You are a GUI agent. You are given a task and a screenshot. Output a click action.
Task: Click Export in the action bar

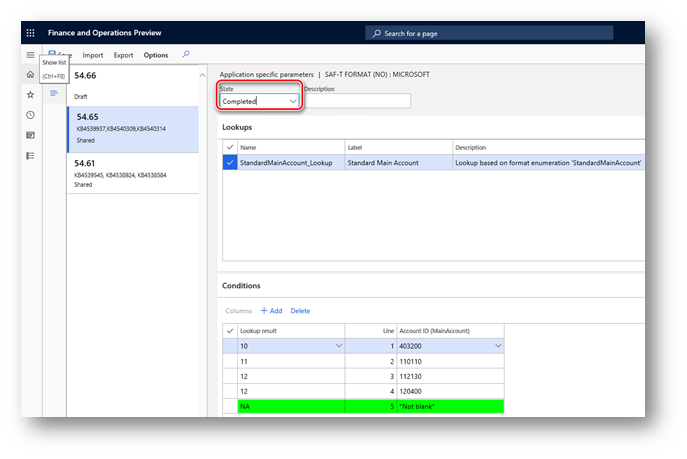tap(123, 55)
